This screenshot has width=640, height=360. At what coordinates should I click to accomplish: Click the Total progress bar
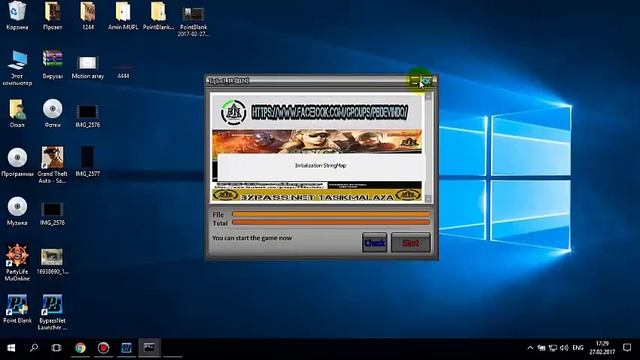[x=331, y=222]
